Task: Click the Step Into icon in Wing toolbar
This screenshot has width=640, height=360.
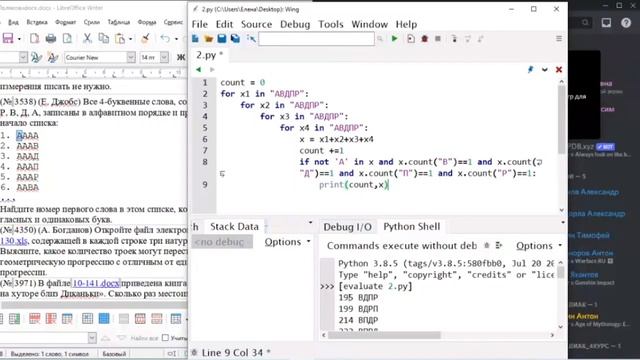Action: click(x=454, y=39)
